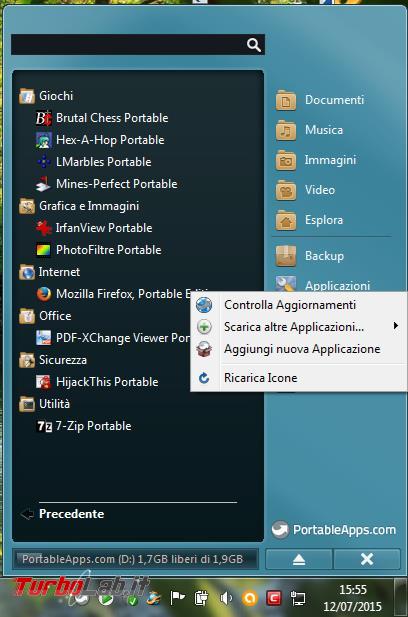Open the Action Center flag tray icon

pyautogui.click(x=177, y=598)
